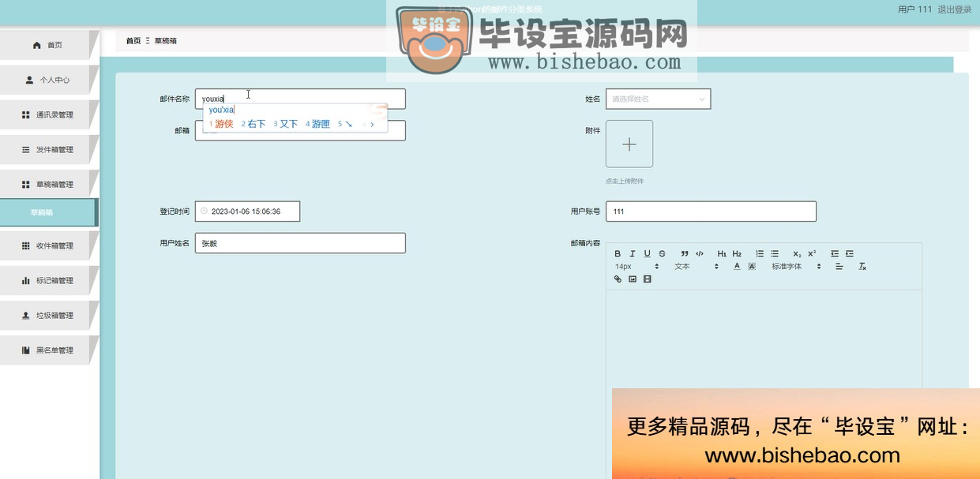This screenshot has width=980, height=479.
Task: Focus the 邮件名称 input field
Action: coord(300,99)
